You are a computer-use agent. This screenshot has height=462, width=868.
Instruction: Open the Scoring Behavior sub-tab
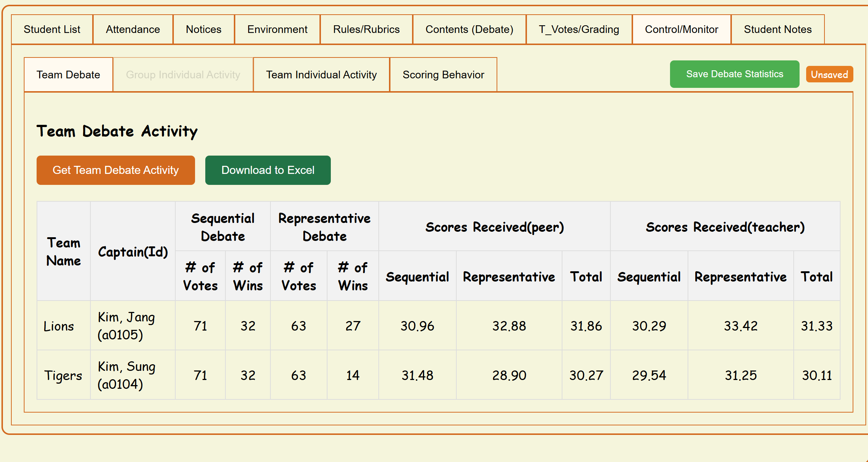[x=443, y=75]
